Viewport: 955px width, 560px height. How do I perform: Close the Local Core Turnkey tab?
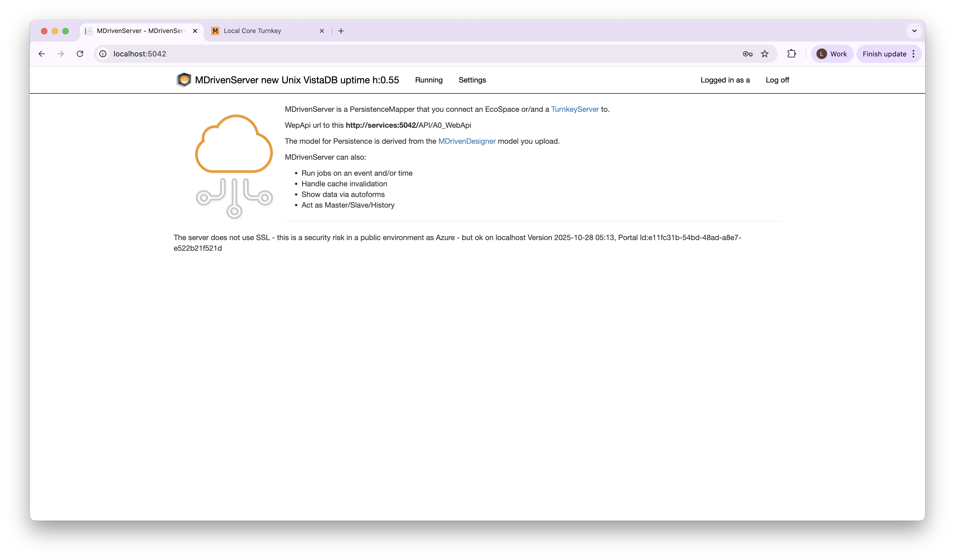[322, 31]
